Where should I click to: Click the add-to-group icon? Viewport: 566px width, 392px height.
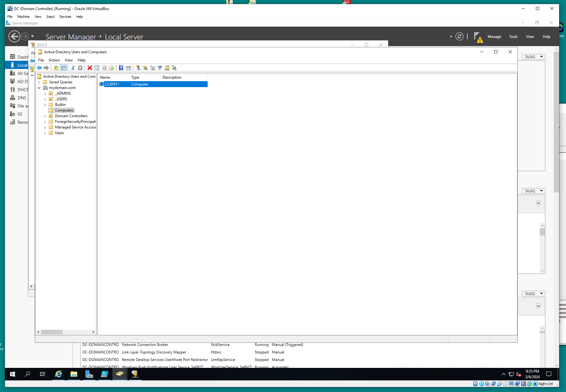174,68
